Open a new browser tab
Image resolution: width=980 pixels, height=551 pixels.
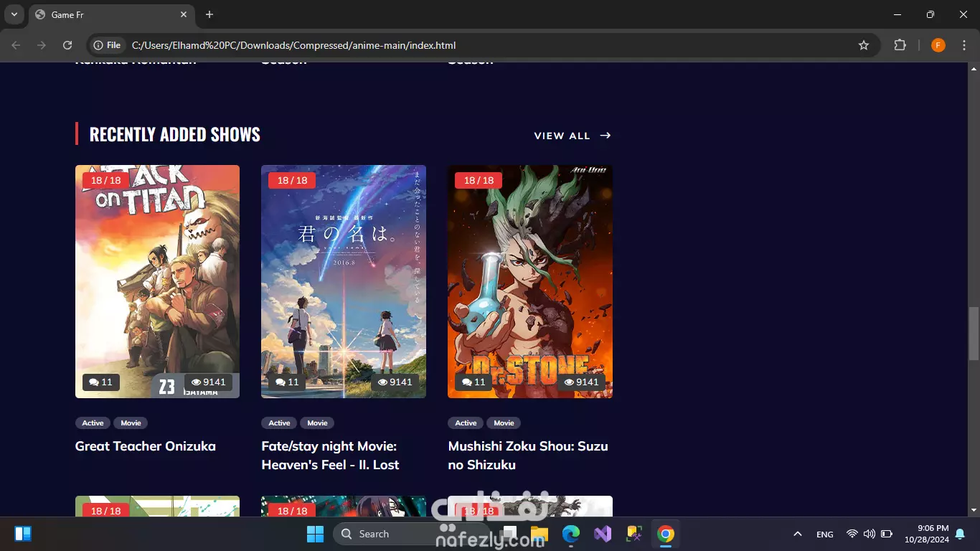[209, 14]
